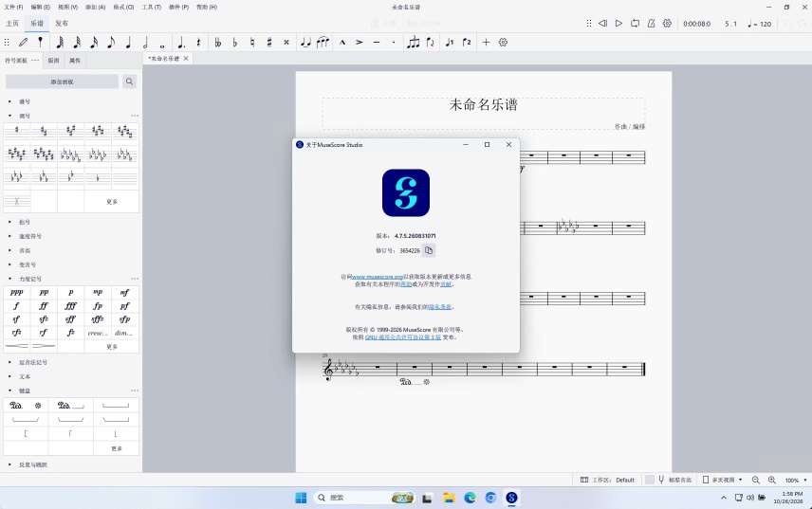The image size is (812, 509).
Task: Zoom out with status bar magnifier
Action: point(755,480)
